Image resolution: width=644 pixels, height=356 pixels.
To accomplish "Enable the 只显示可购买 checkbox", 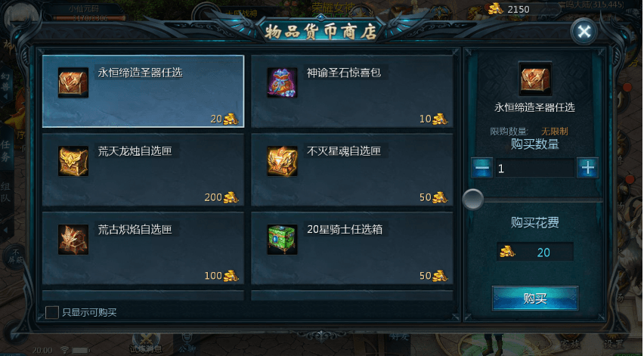I will (51, 312).
